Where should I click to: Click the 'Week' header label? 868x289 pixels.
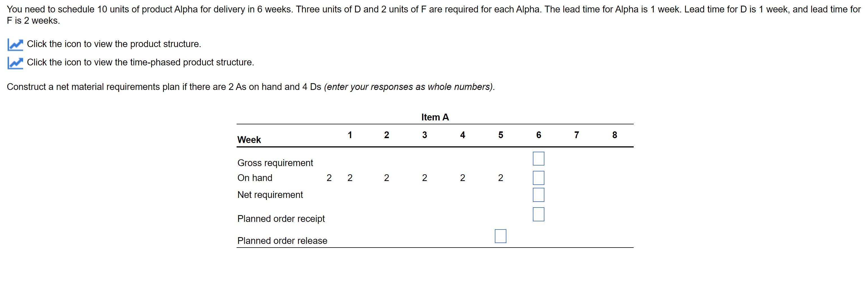tap(249, 140)
